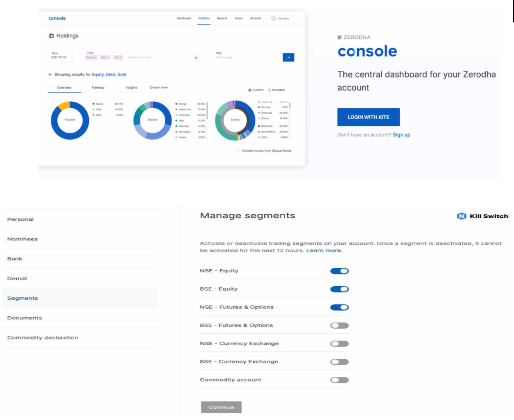Screen dimensions: 514x420
Task: Click the Holdings briefcase icon
Action: coord(51,36)
